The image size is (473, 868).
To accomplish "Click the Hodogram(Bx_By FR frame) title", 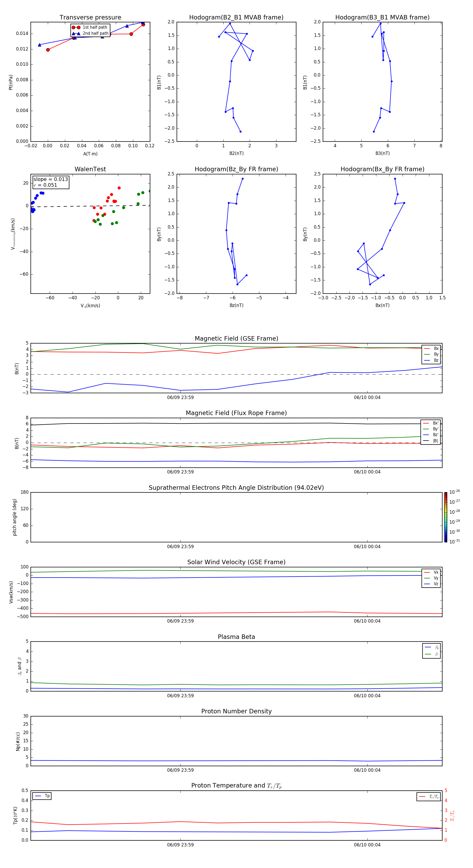I will [x=382, y=169].
